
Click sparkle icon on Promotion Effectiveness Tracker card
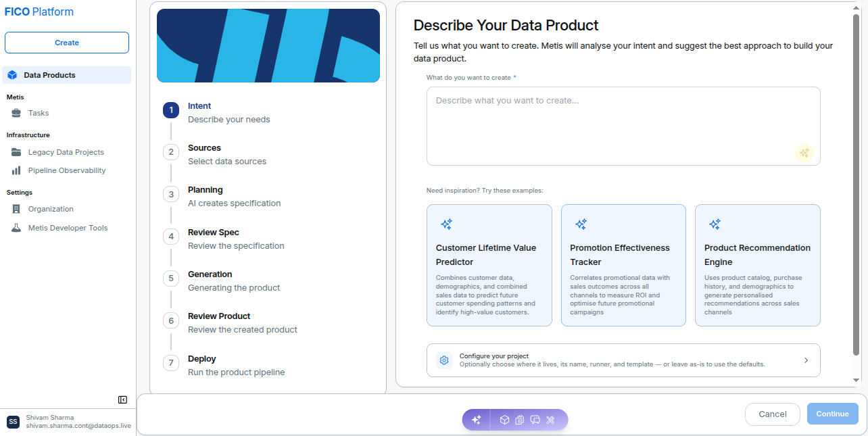click(581, 224)
